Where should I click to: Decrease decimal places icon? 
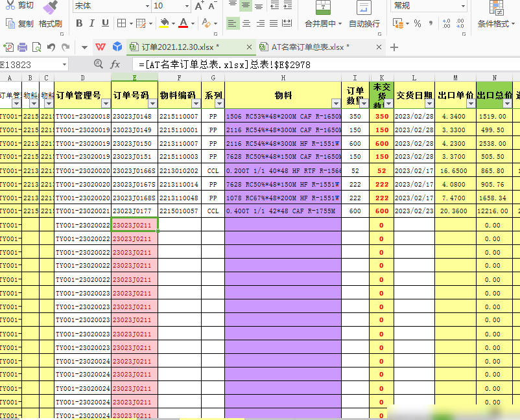(x=460, y=23)
